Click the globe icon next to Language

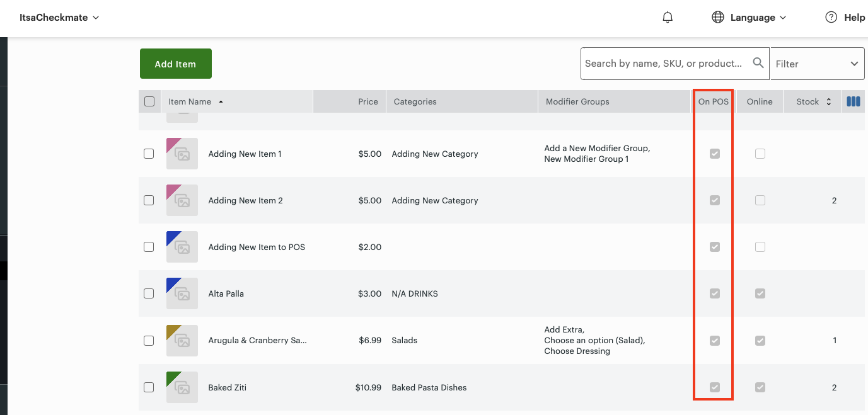point(718,17)
